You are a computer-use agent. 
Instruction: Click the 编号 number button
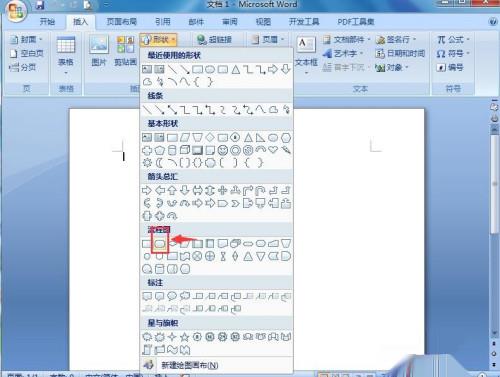450,68
